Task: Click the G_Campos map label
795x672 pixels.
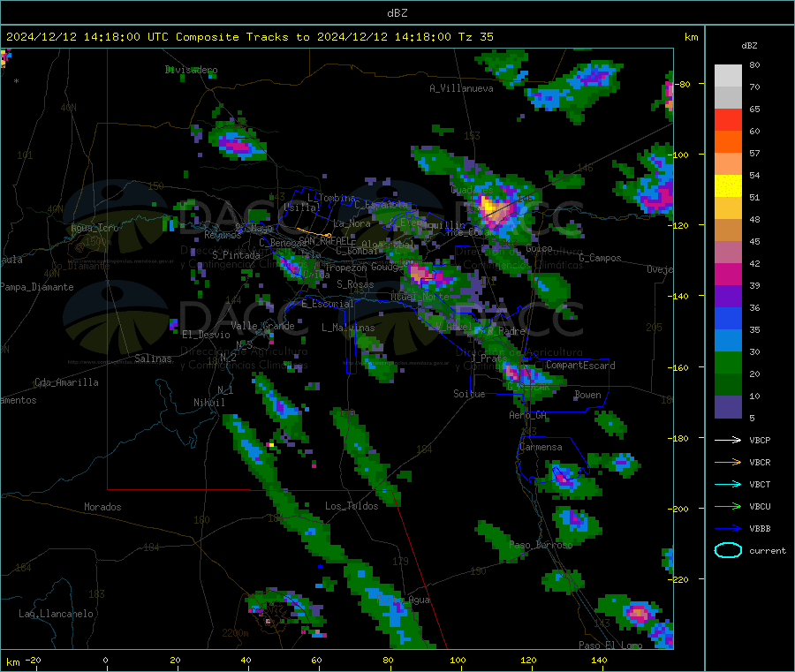Action: coord(600,258)
